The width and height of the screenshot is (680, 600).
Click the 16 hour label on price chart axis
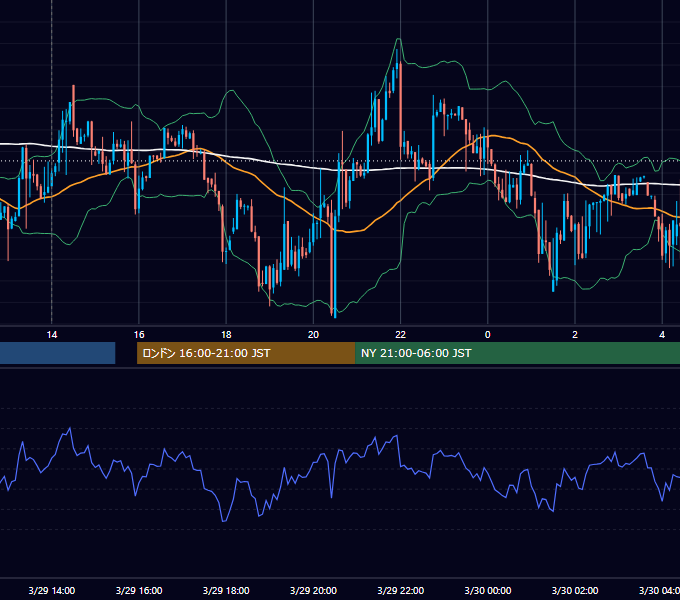point(139,335)
